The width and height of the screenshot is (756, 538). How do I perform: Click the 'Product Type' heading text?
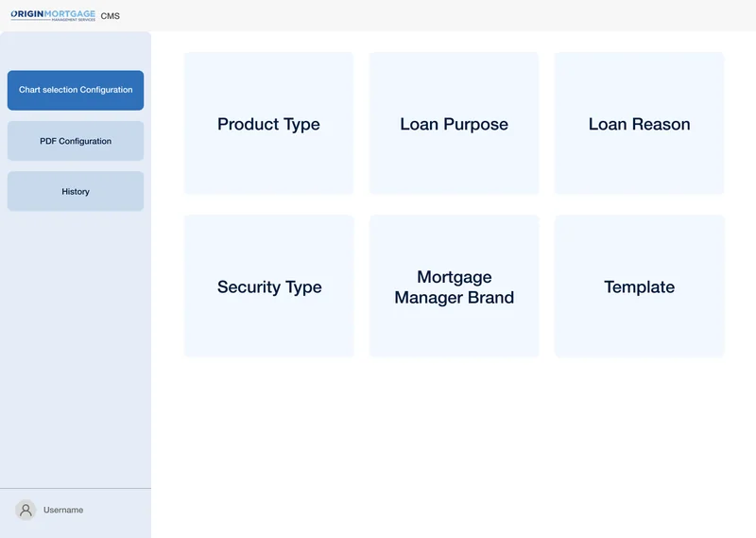point(268,124)
